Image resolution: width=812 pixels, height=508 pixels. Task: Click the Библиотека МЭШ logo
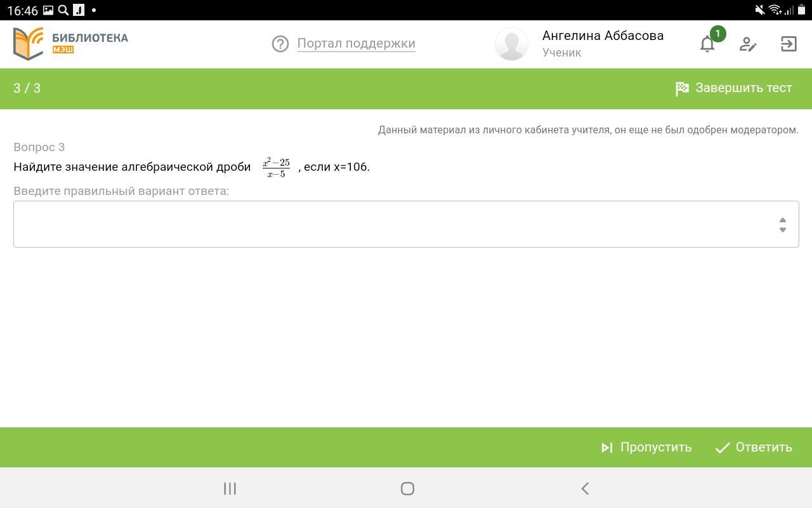(70, 44)
